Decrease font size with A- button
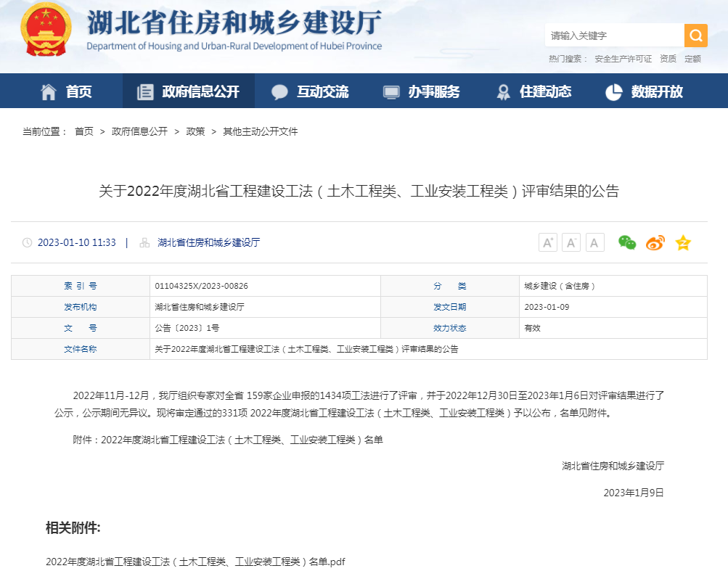The width and height of the screenshot is (728, 571). click(x=571, y=243)
